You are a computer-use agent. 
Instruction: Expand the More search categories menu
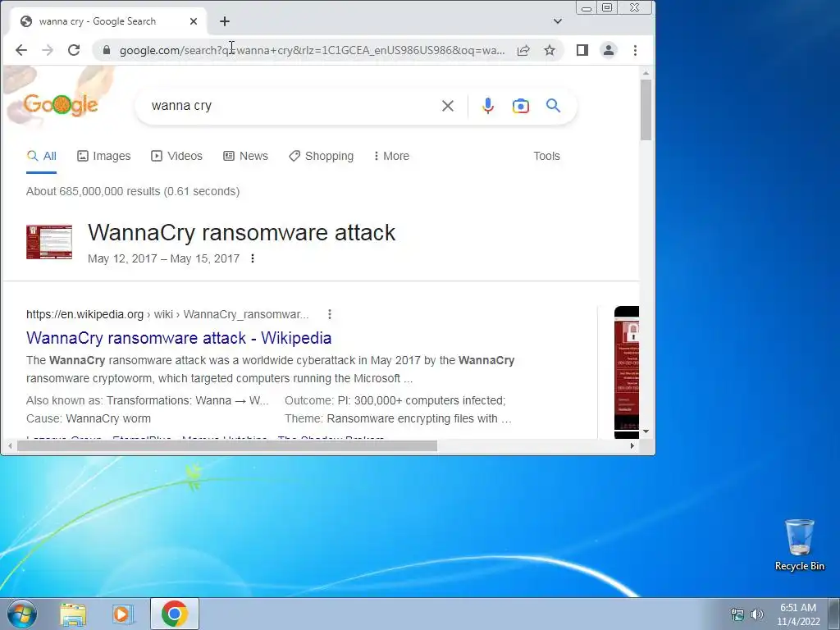(391, 156)
